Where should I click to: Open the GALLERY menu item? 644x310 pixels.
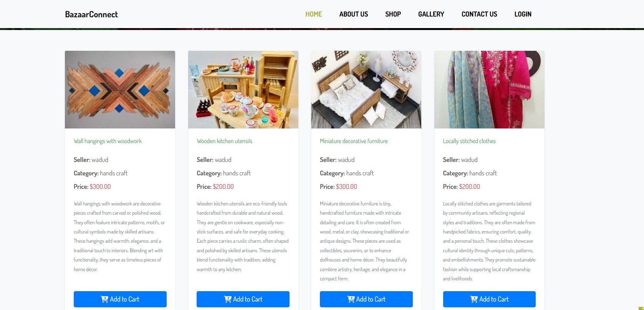pos(431,14)
